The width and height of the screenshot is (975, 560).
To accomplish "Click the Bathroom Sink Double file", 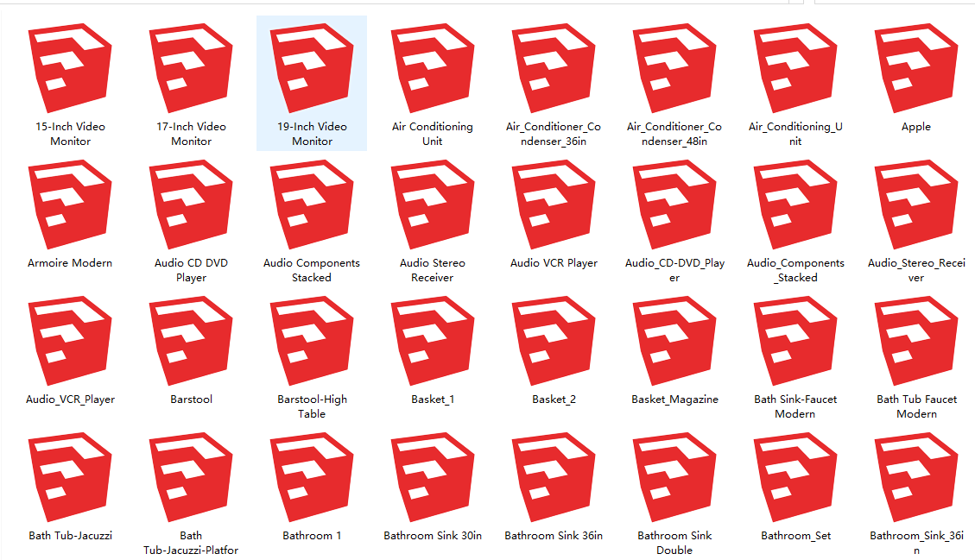I will tap(674, 476).
